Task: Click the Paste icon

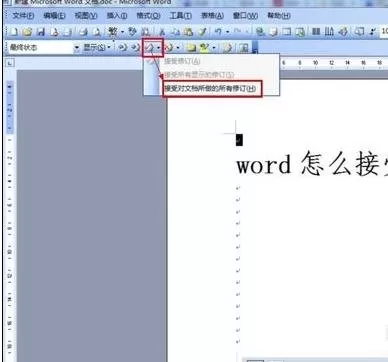Action: click(x=189, y=32)
